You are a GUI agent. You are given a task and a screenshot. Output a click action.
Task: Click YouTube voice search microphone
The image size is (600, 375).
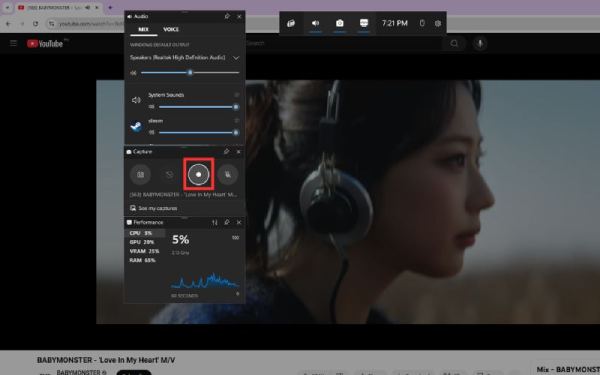pyautogui.click(x=480, y=44)
